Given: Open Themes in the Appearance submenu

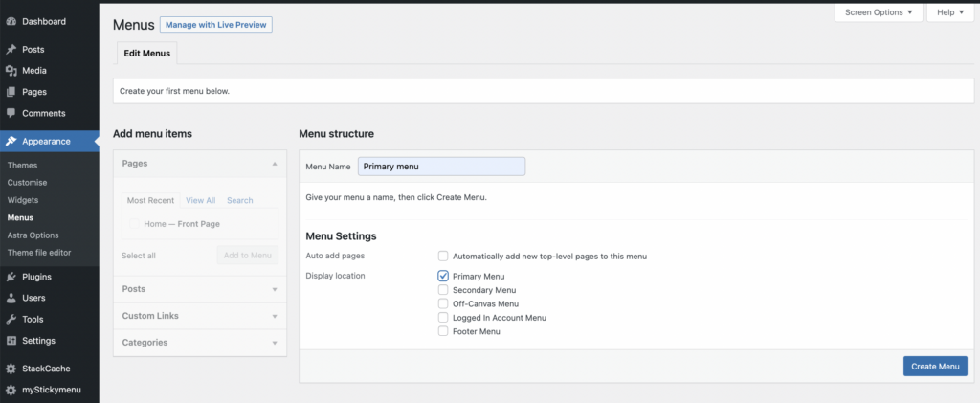Looking at the screenshot, I should point(23,165).
